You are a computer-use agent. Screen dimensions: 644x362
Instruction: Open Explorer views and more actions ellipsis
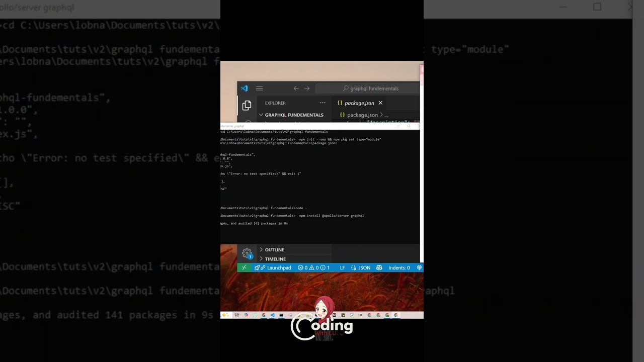[323, 103]
